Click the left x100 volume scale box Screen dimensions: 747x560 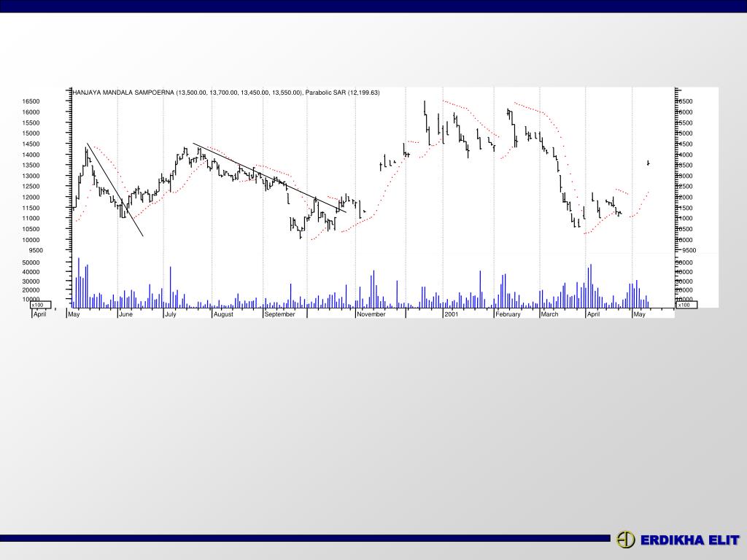coord(41,305)
